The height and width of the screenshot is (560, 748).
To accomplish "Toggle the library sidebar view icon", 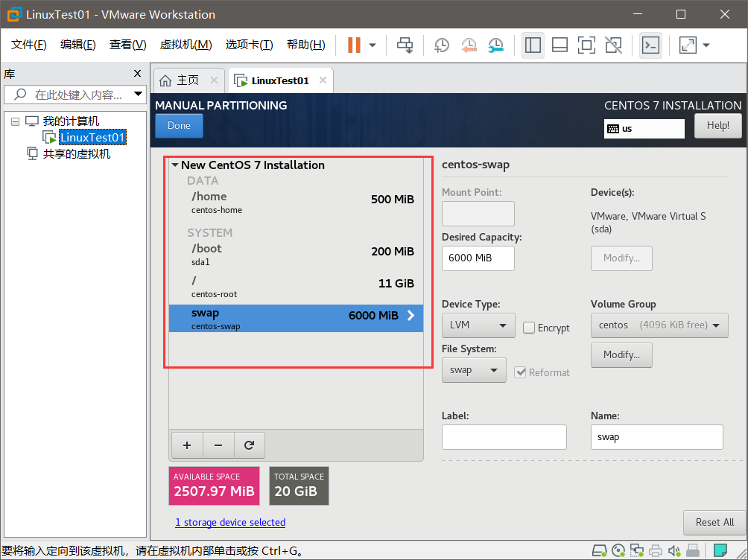I will click(533, 45).
